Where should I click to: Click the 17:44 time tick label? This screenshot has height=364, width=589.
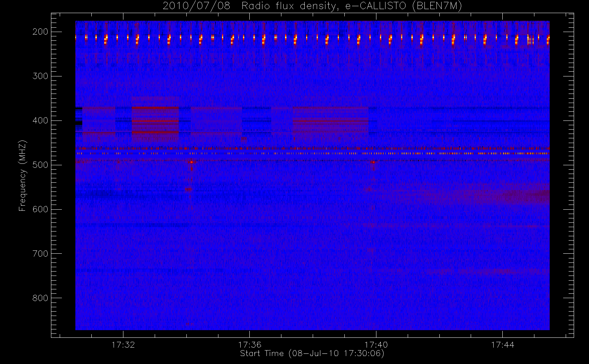coord(502,345)
